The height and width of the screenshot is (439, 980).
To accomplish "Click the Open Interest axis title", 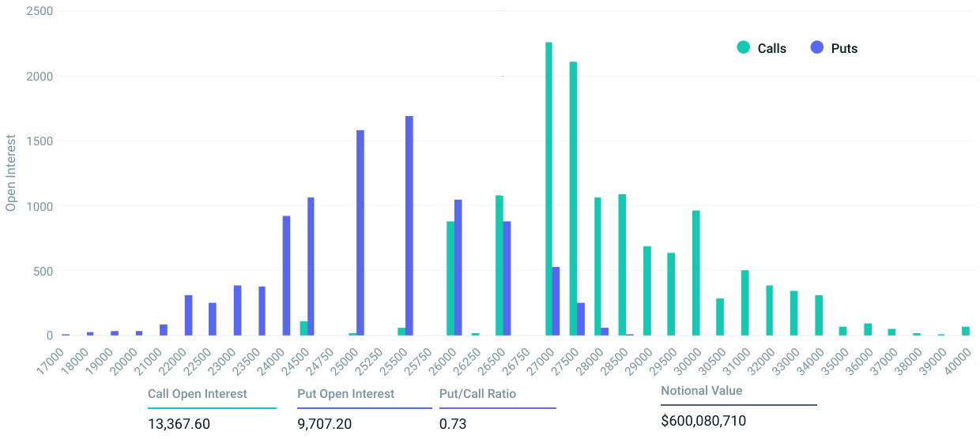I will pos(11,172).
